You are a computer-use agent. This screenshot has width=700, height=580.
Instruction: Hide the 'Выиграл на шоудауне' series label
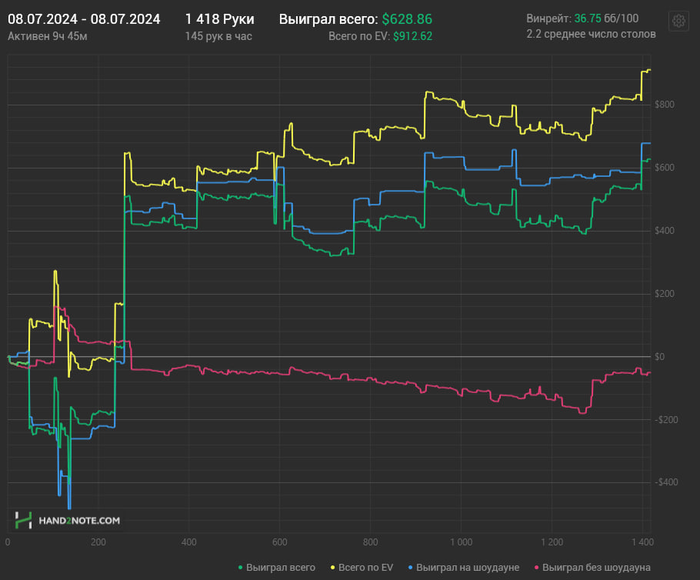(x=467, y=567)
